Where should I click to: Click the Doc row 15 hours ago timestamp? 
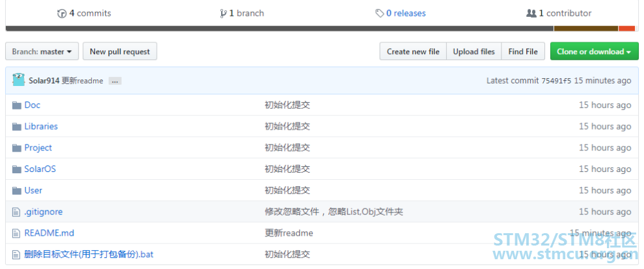(605, 105)
